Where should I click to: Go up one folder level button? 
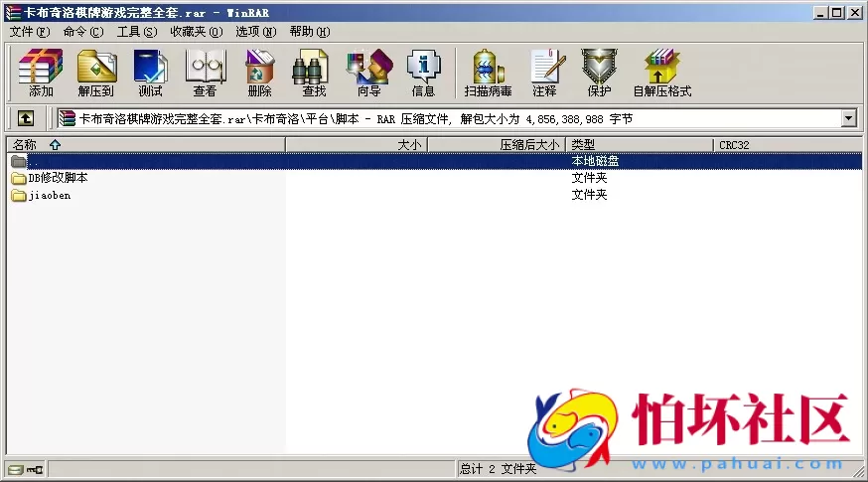coord(26,118)
